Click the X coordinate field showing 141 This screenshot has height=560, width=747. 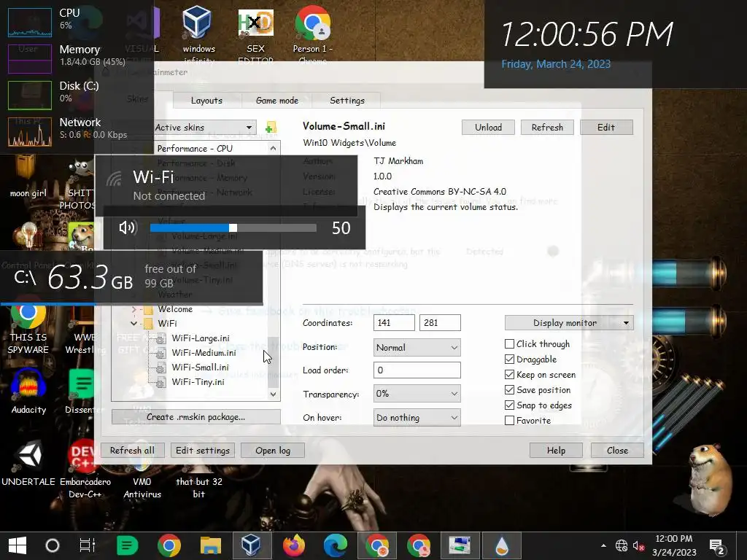click(394, 323)
